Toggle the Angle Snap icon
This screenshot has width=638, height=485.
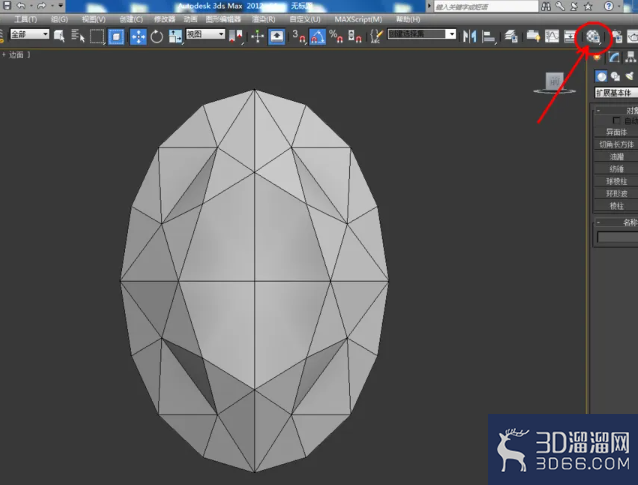click(318, 37)
